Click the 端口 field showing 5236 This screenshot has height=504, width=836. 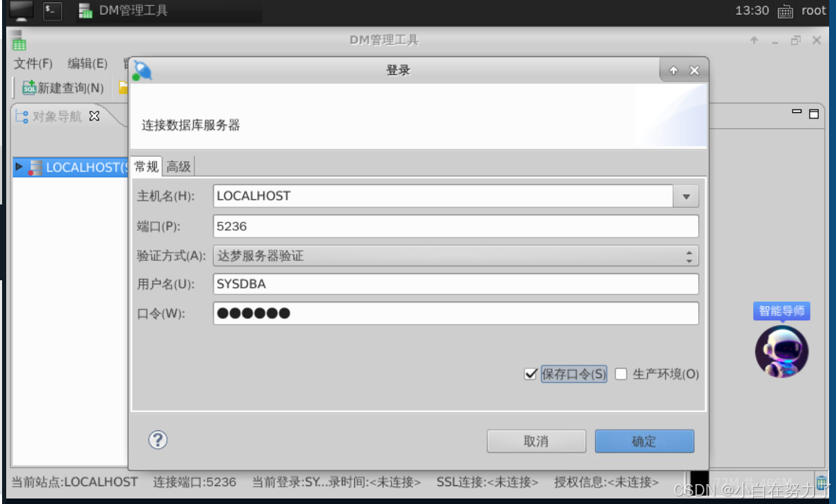click(x=456, y=227)
